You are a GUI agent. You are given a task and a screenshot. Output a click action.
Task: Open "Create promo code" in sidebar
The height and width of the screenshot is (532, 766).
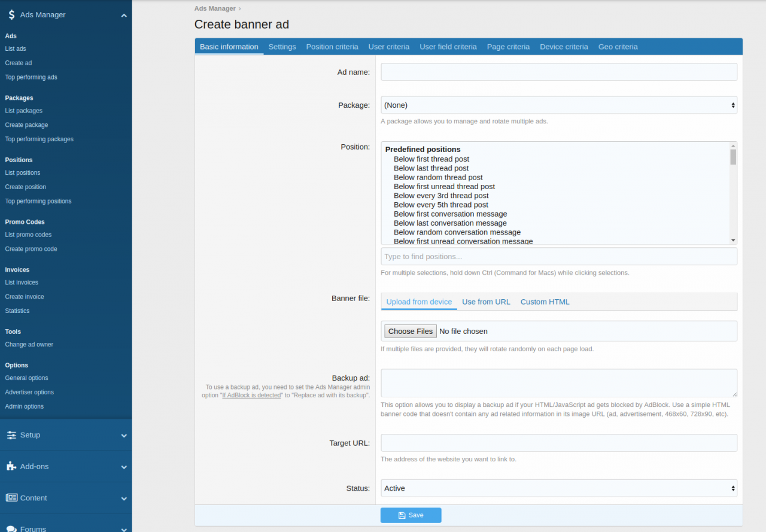(x=31, y=248)
